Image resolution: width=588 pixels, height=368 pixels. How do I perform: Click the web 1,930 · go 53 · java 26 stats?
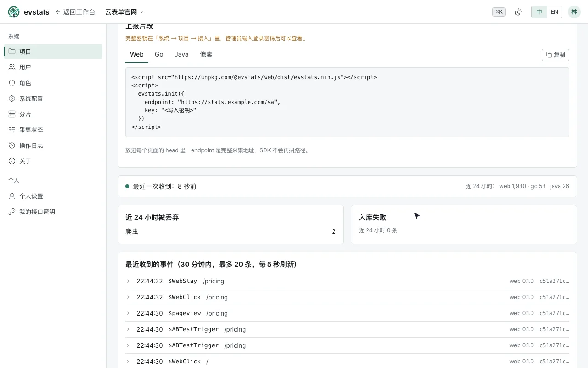pos(534,186)
